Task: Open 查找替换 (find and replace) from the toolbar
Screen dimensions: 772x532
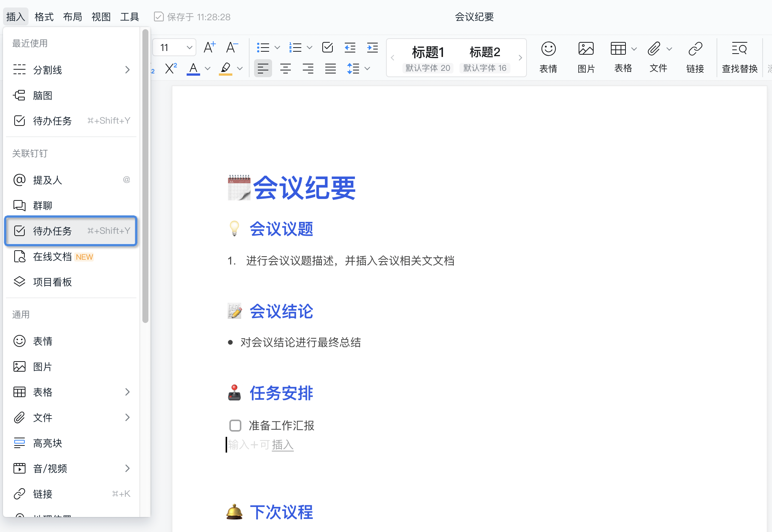Action: 739,57
